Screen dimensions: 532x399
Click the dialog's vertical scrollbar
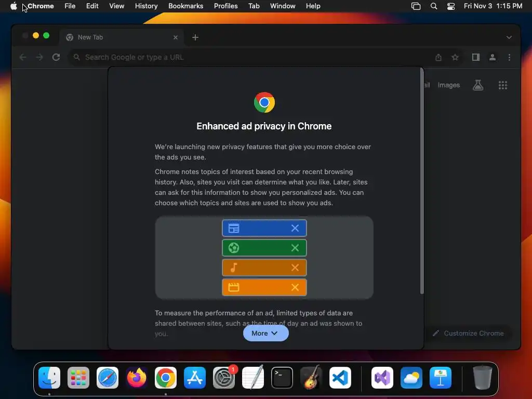pos(422,181)
